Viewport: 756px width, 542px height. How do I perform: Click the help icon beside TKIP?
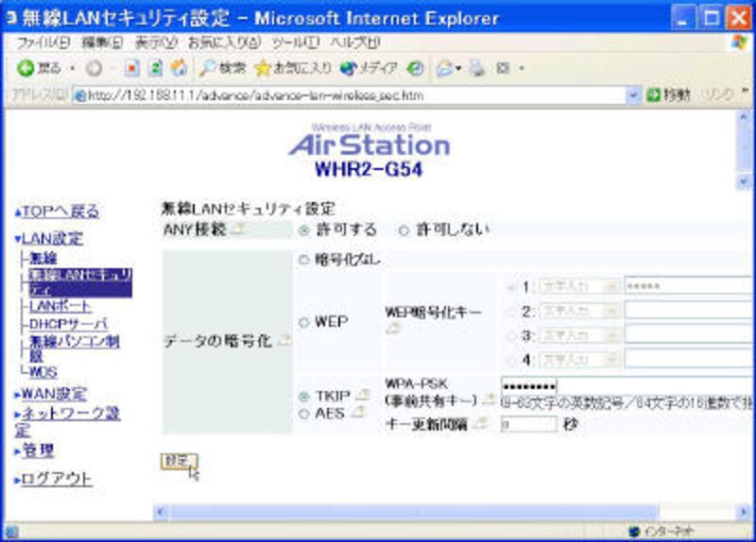tap(363, 395)
